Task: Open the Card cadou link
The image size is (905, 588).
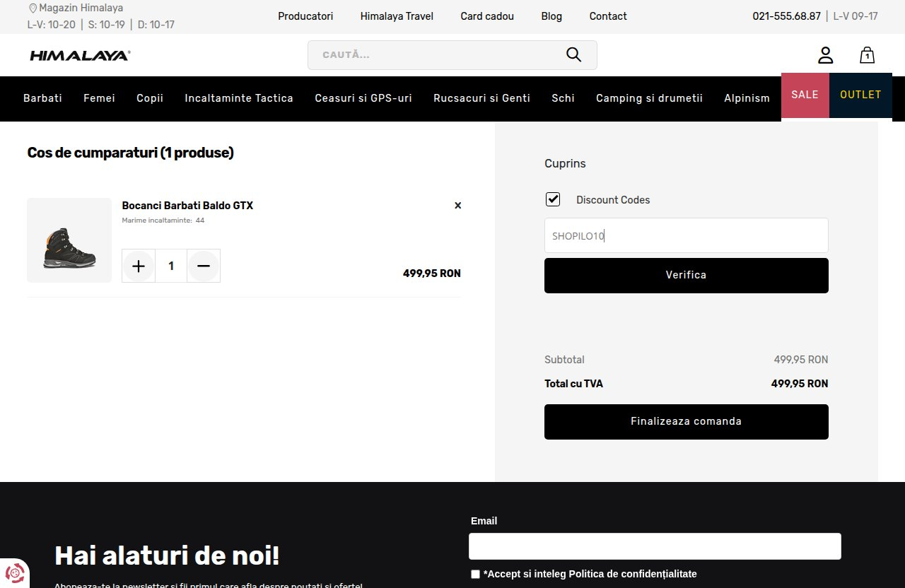Action: tap(487, 16)
